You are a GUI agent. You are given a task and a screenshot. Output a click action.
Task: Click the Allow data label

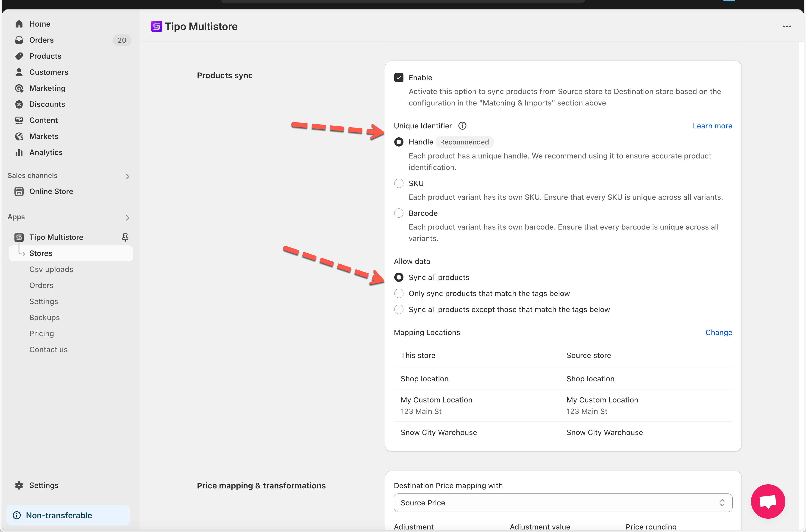(412, 261)
